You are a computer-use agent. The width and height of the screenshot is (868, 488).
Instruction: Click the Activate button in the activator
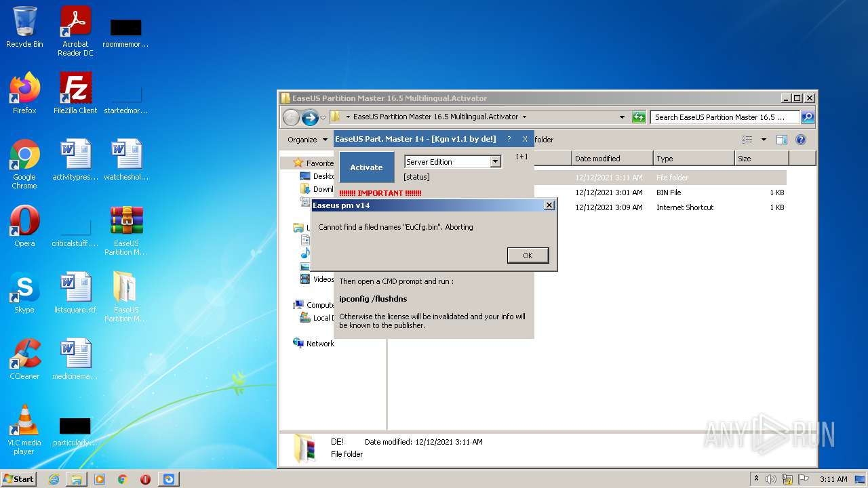coord(366,167)
